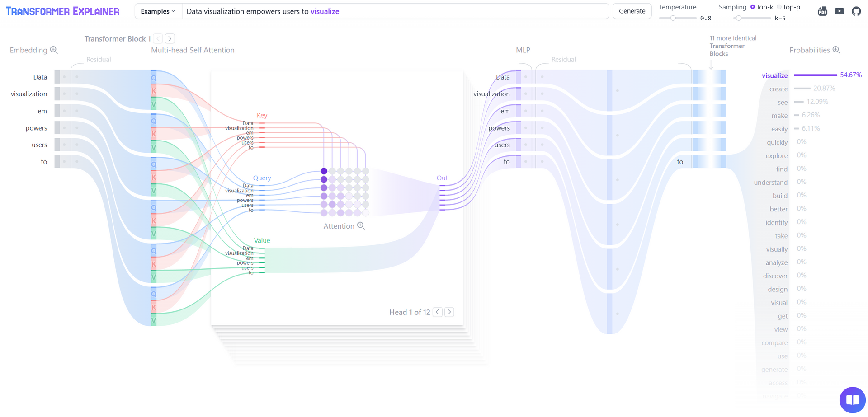Open the Examples dropdown
The image size is (868, 417).
pyautogui.click(x=158, y=11)
